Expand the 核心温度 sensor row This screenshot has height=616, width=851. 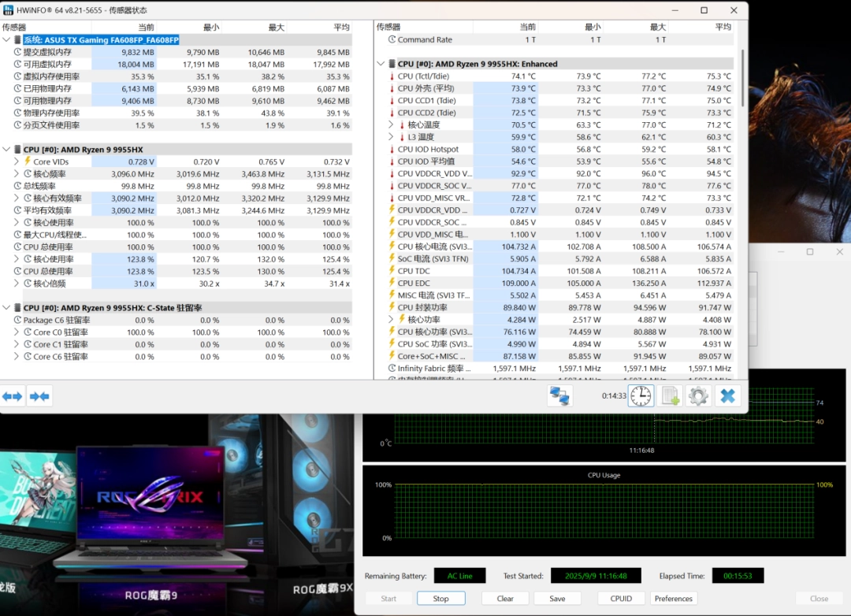pos(392,124)
